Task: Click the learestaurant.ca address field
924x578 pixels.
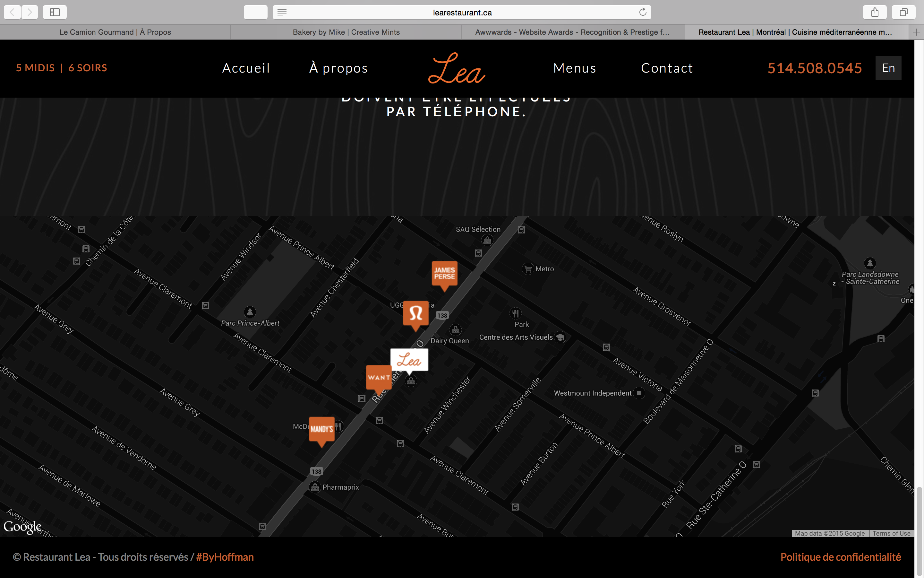Action: [462, 12]
